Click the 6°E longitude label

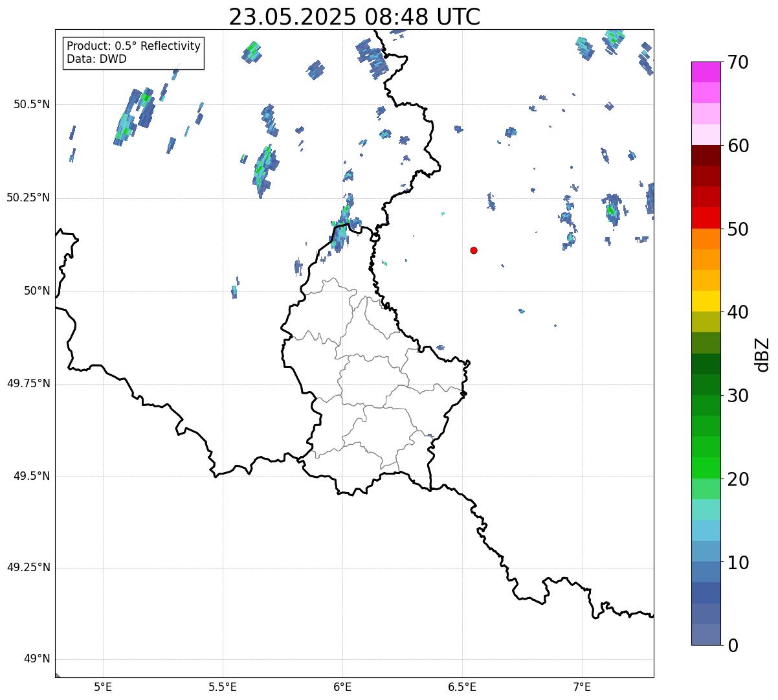click(x=342, y=687)
